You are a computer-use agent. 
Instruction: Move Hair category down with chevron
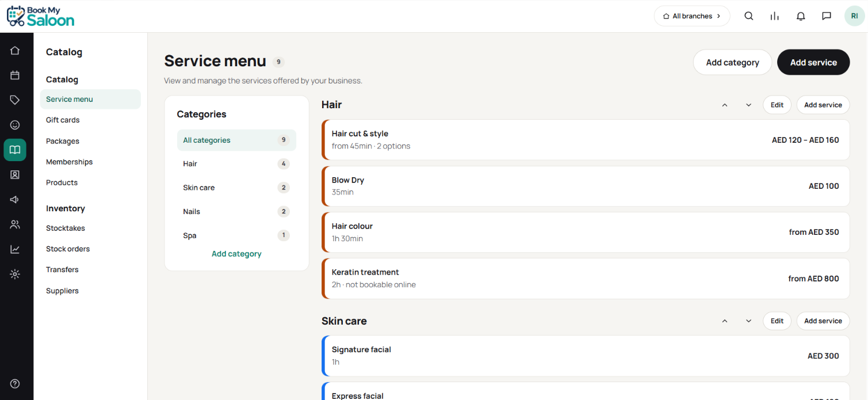[x=748, y=105]
